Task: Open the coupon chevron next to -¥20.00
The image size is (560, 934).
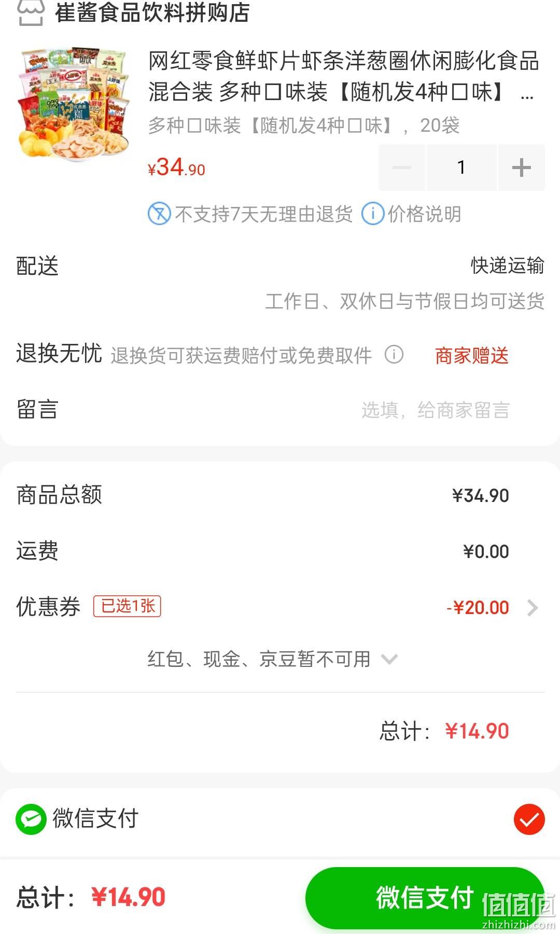Action: coord(533,608)
